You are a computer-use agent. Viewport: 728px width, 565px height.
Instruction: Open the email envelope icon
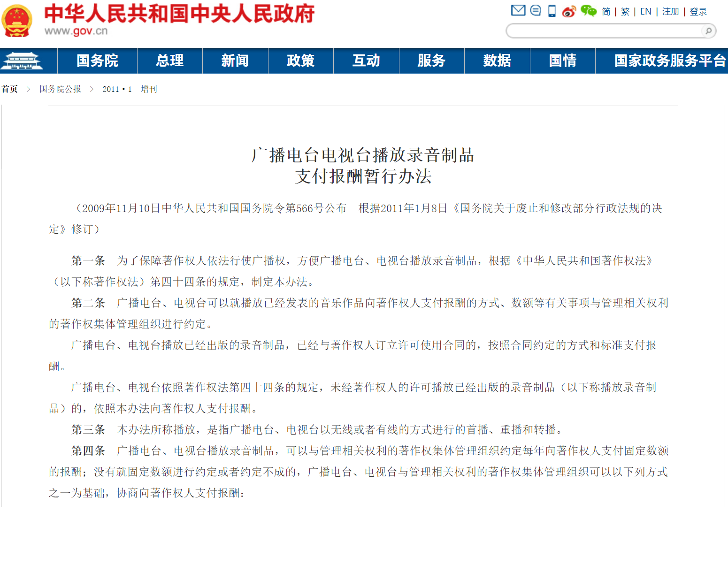pos(518,10)
